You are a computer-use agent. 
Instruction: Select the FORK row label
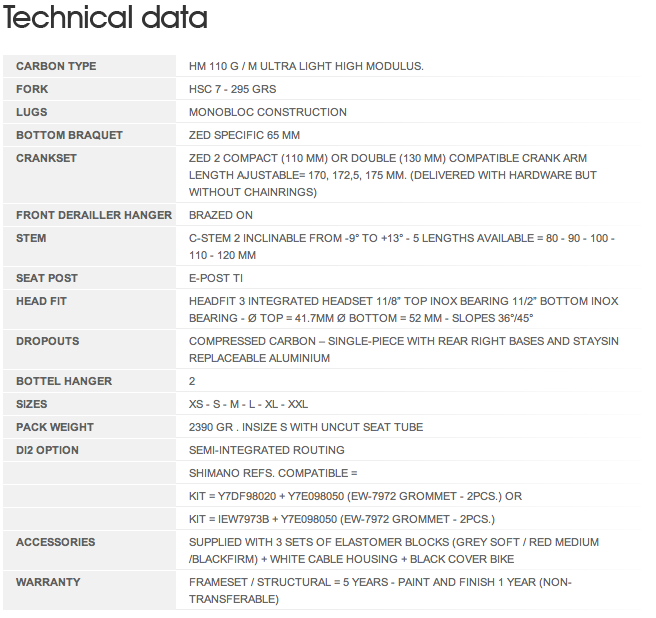[x=32, y=89]
